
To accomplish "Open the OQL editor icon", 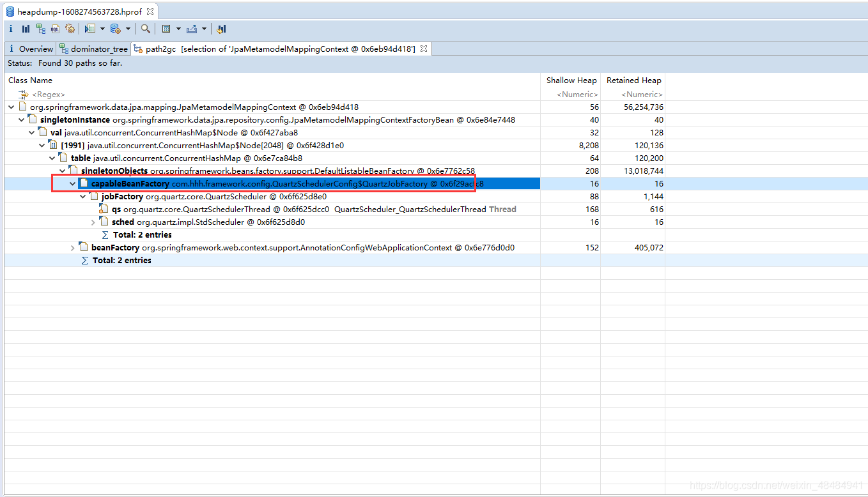I will coord(55,29).
